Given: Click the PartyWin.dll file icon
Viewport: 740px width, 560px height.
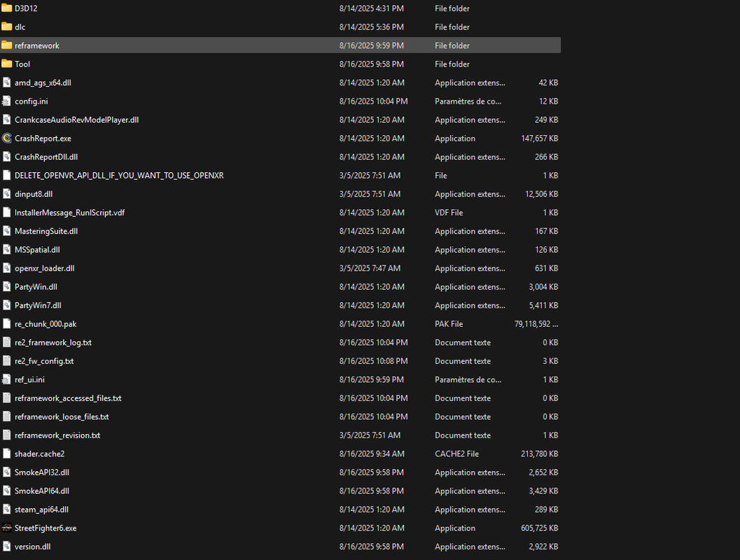Looking at the screenshot, I should (6, 287).
